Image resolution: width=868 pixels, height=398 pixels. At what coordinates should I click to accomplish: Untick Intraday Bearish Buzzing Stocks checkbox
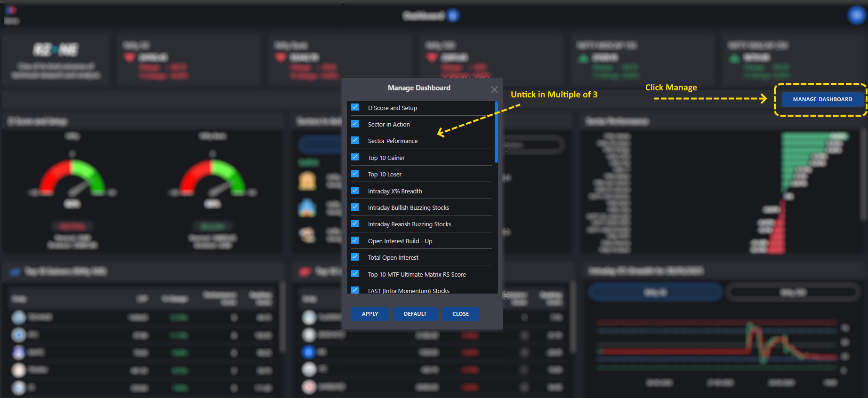point(355,223)
